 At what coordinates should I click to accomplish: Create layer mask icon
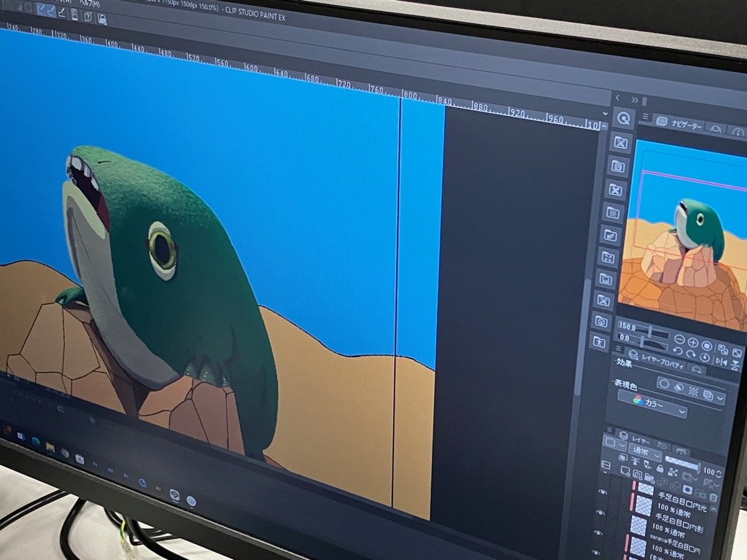tap(687, 489)
